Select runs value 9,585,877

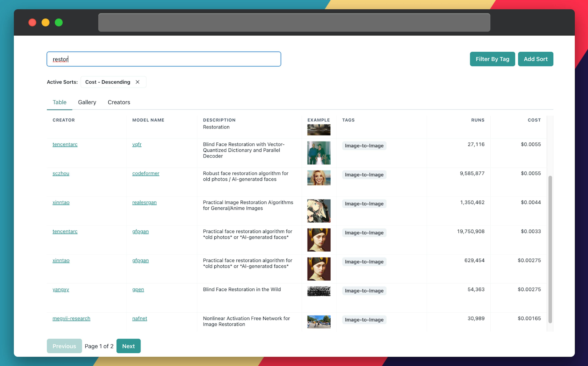472,173
